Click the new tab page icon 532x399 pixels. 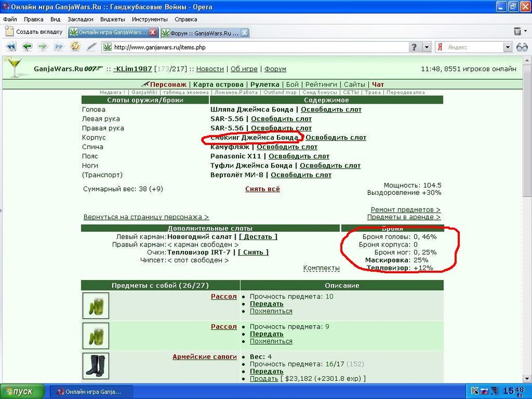click(x=9, y=31)
